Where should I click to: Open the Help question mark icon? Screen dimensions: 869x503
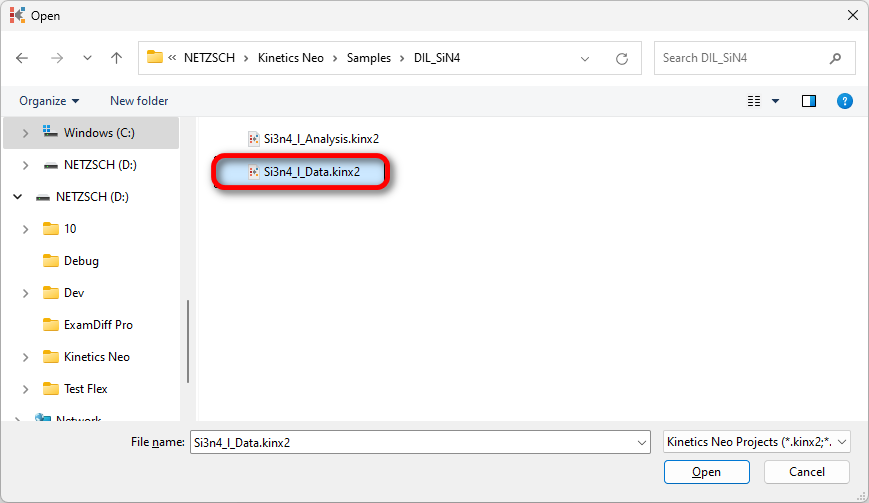pyautogui.click(x=844, y=101)
